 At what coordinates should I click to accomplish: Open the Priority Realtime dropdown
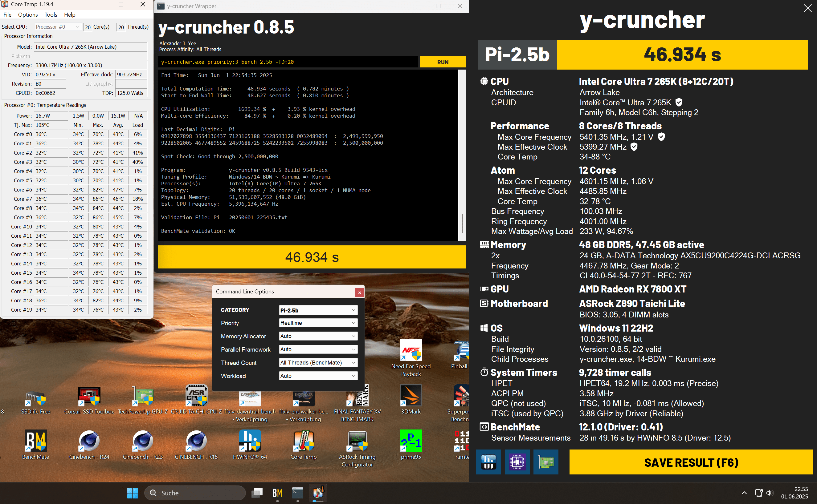[318, 323]
